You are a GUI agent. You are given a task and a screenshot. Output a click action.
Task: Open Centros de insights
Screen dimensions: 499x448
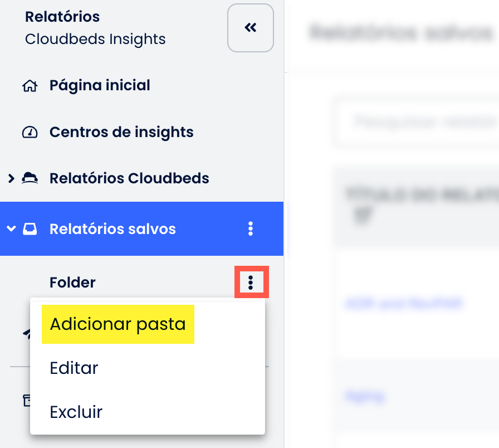click(x=121, y=133)
